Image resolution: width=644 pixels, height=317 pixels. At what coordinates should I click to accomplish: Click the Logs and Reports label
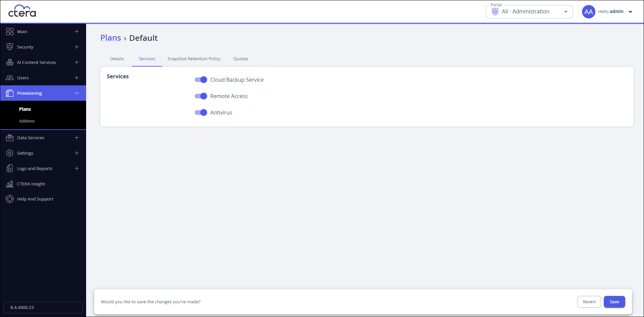point(35,168)
